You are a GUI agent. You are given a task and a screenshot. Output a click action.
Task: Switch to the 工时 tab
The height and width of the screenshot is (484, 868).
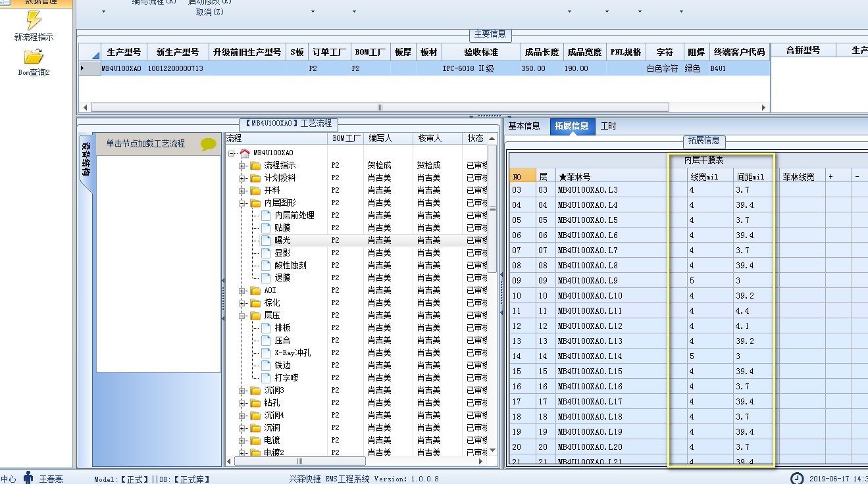609,126
